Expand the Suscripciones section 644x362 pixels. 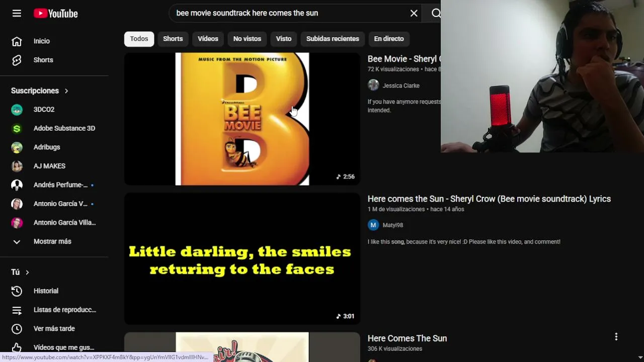[x=40, y=91]
